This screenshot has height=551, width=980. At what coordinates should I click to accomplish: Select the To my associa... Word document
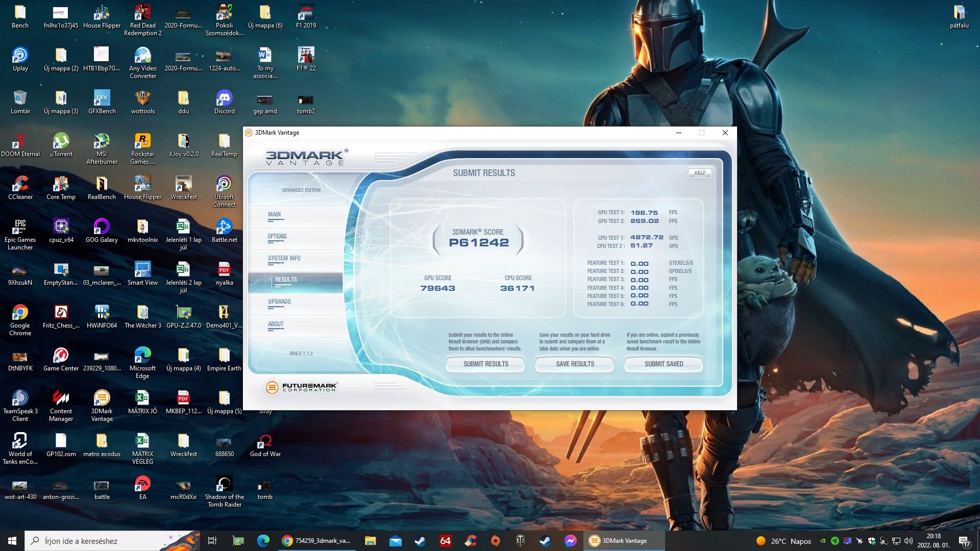265,63
